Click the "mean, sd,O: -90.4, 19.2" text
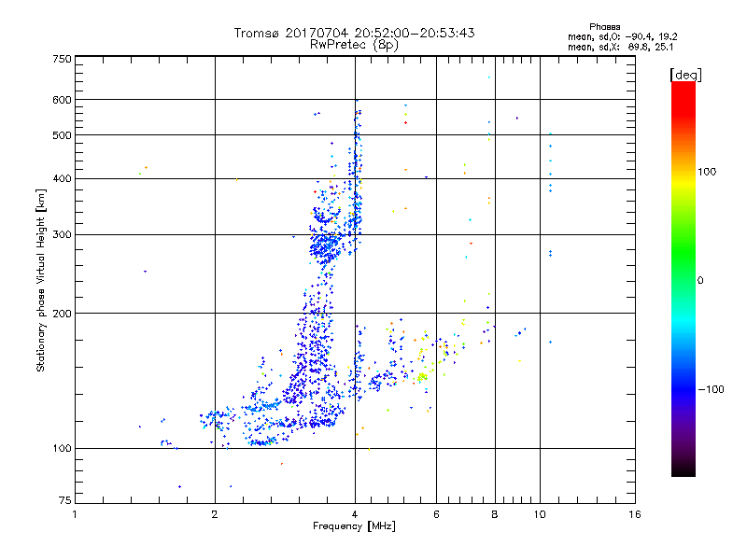Image resolution: width=747 pixels, height=560 pixels. pyautogui.click(x=622, y=36)
